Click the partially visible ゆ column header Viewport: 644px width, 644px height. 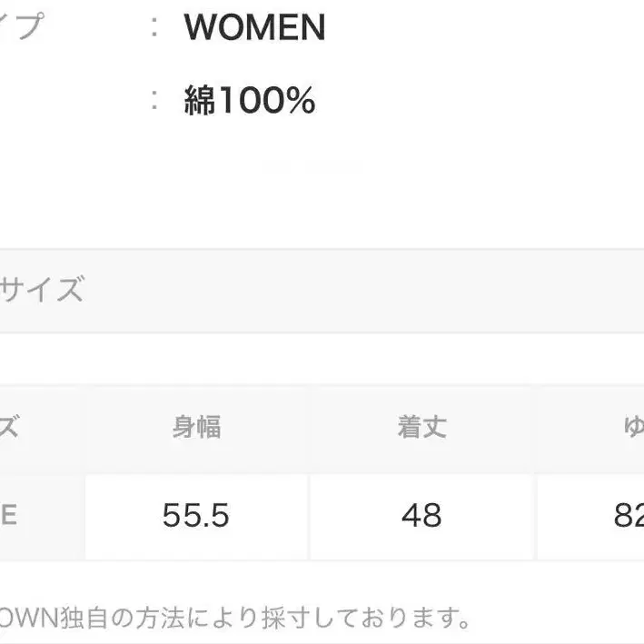click(631, 427)
